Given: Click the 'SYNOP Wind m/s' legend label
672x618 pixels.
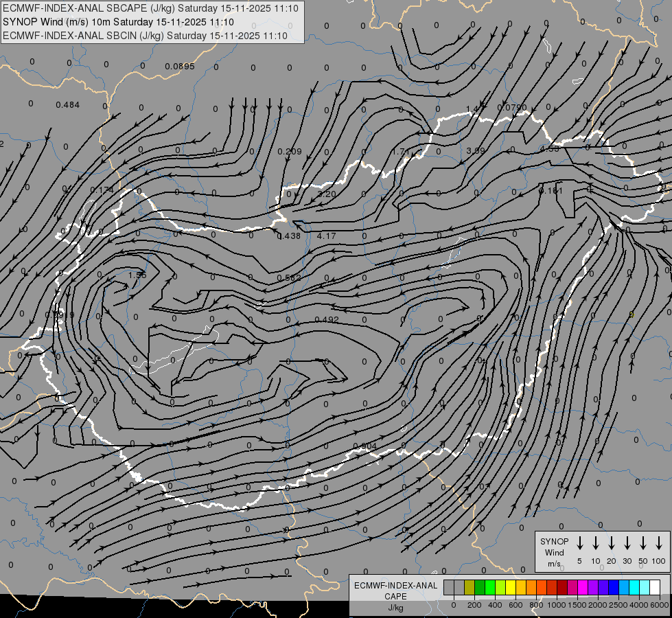Looking at the screenshot, I should (x=554, y=552).
